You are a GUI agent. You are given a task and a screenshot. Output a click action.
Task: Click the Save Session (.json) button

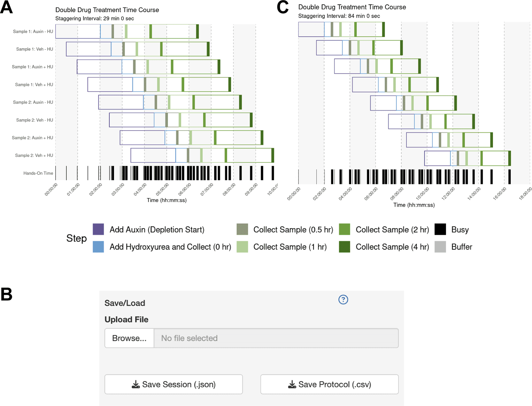click(173, 384)
